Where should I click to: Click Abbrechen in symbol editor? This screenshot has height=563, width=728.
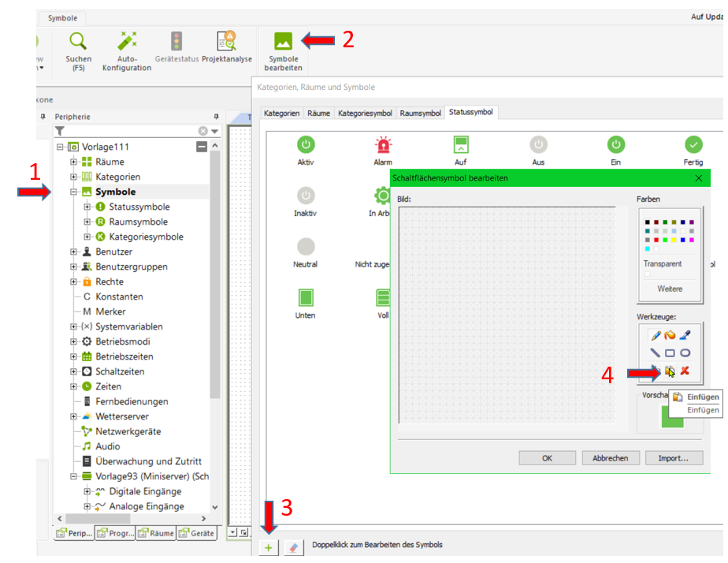click(x=610, y=458)
